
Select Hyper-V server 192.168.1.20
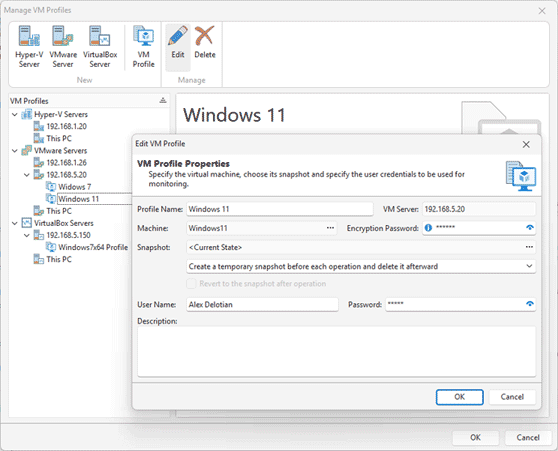point(66,126)
